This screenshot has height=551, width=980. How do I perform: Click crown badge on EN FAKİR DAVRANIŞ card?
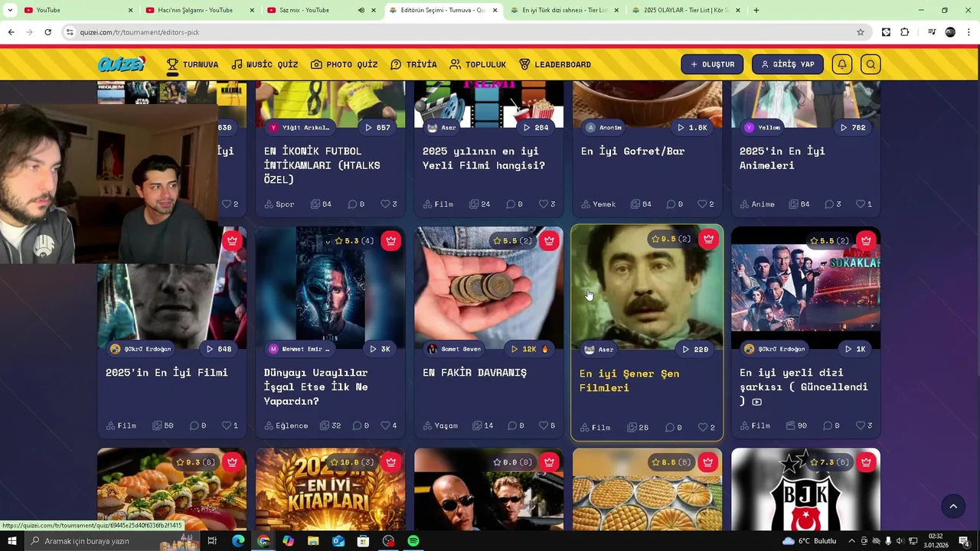pos(549,240)
